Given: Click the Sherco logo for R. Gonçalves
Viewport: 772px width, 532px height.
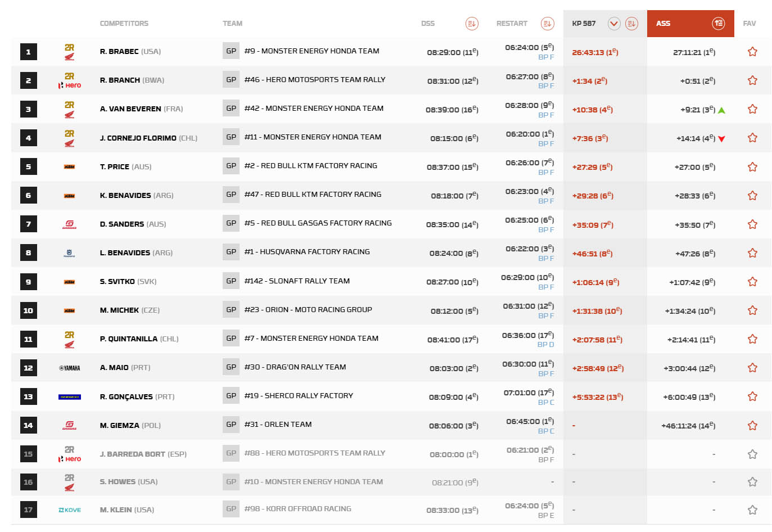Looking at the screenshot, I should [69, 396].
